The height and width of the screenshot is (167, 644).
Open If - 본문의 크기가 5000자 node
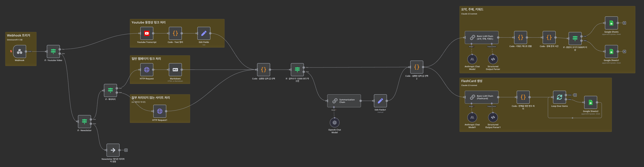(575, 39)
